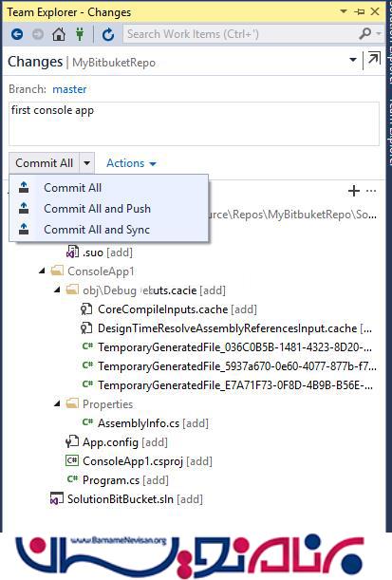Click the Back navigation arrow
Viewport: 392px width, 580px height.
pos(17,34)
